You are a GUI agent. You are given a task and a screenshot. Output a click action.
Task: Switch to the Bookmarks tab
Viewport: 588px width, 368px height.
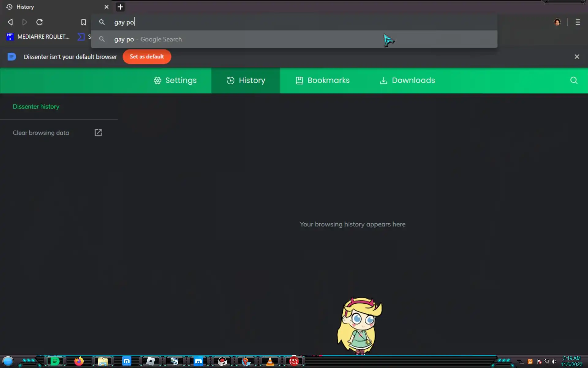tap(322, 80)
